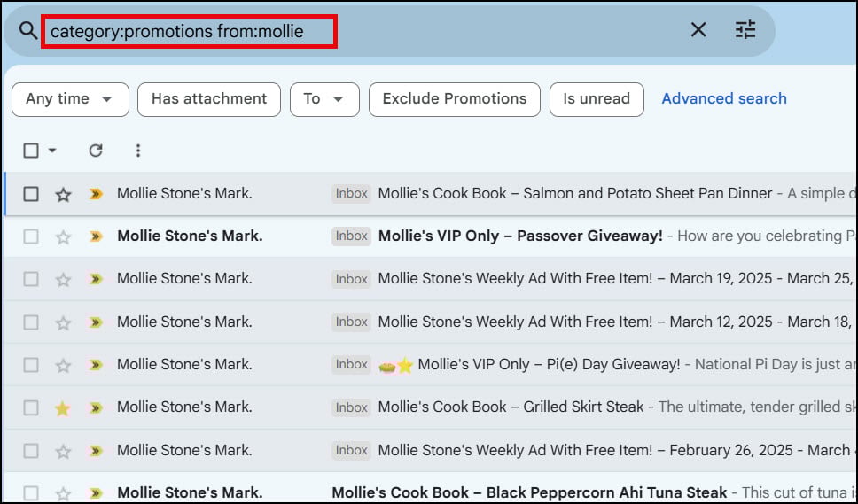The image size is (858, 504).
Task: Check the Salmon and Potato email checkbox
Action: click(31, 194)
